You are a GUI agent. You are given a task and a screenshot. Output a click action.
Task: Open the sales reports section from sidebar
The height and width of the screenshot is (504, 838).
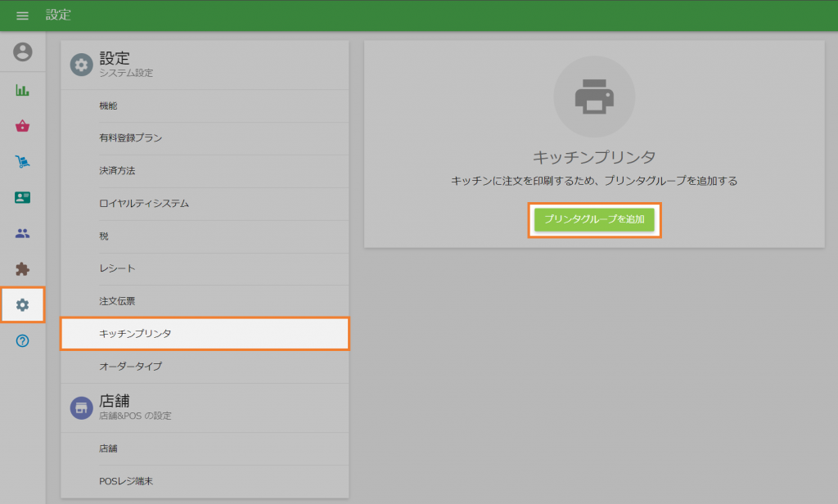point(22,91)
